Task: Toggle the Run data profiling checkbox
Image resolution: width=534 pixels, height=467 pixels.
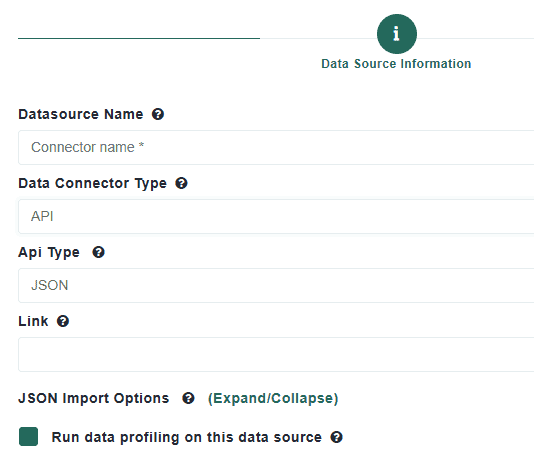Action: (28, 437)
